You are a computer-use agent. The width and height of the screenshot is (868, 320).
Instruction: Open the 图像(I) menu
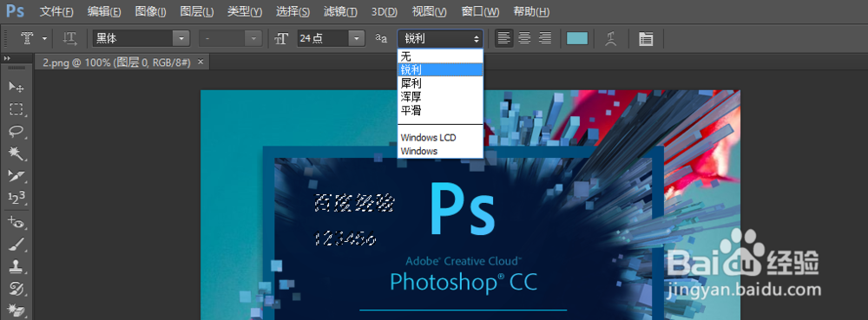[x=150, y=11]
